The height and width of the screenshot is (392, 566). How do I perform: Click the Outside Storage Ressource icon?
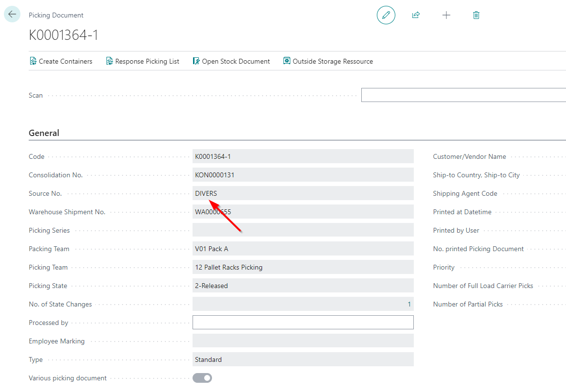coord(287,61)
